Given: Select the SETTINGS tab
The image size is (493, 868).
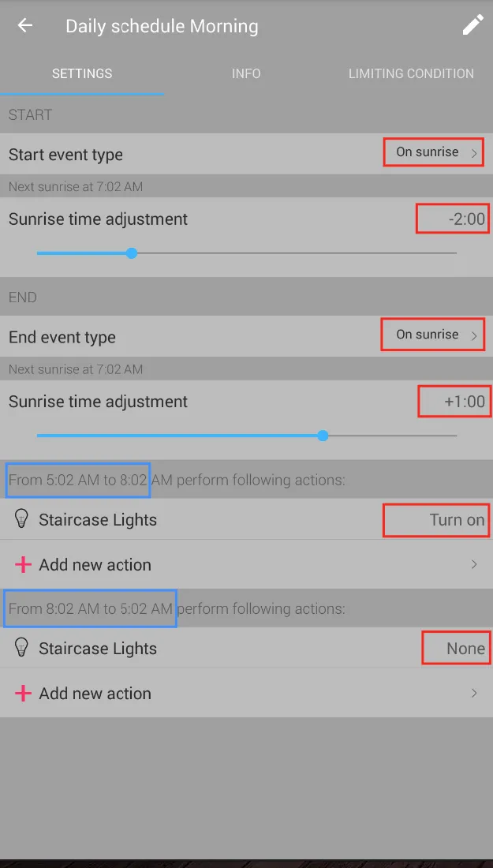Looking at the screenshot, I should [x=82, y=73].
